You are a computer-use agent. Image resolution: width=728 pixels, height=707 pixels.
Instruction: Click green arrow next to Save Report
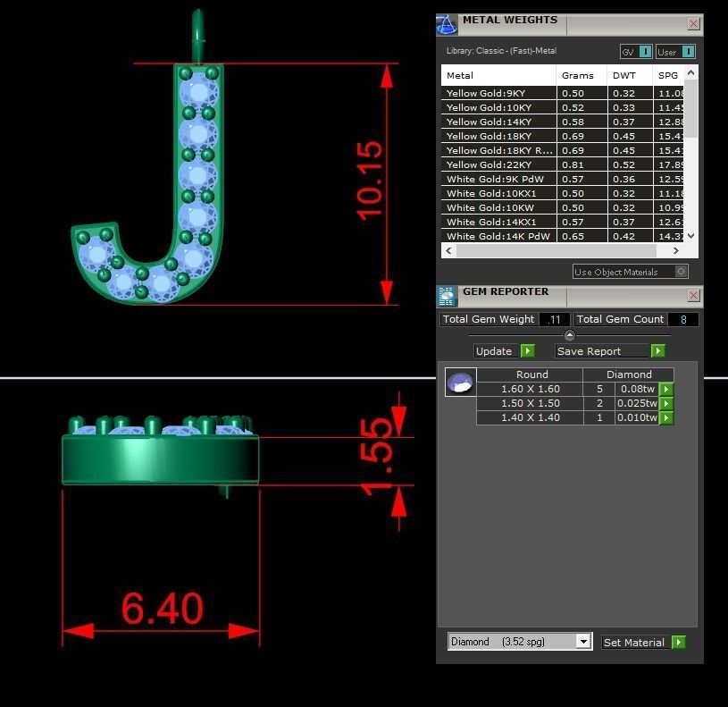pos(658,350)
